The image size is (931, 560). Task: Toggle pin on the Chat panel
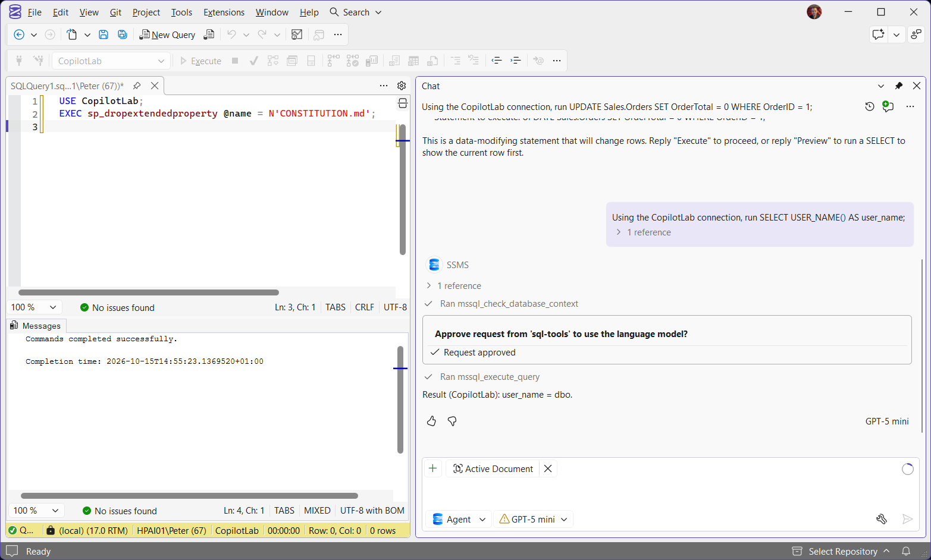[x=899, y=86]
